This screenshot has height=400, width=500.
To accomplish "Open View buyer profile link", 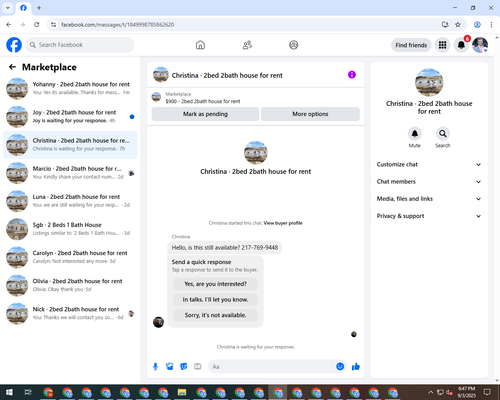I will pyautogui.click(x=283, y=223).
